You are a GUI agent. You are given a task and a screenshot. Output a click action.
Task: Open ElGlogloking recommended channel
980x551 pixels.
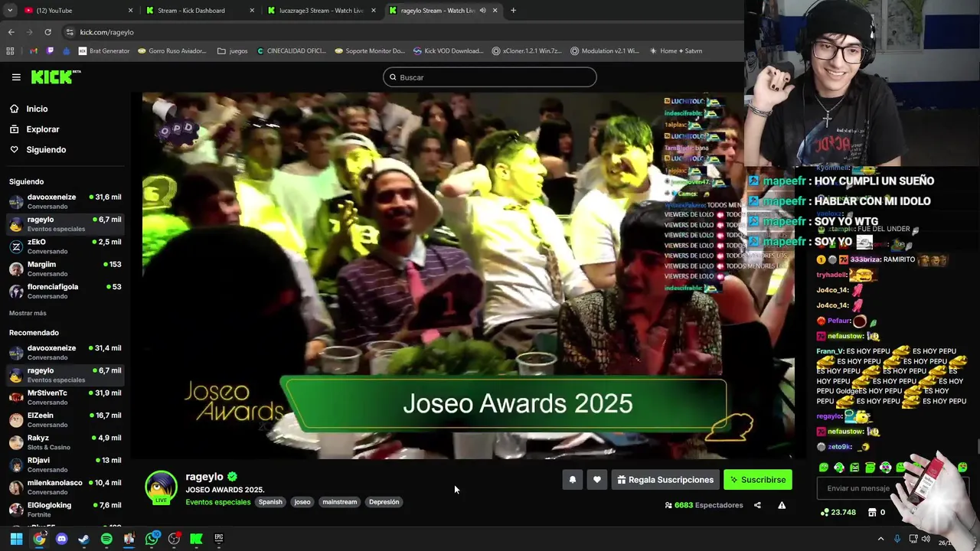point(65,509)
